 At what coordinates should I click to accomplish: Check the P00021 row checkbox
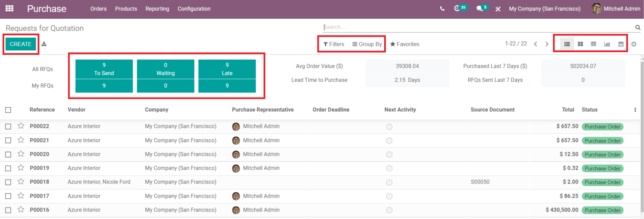coord(8,140)
